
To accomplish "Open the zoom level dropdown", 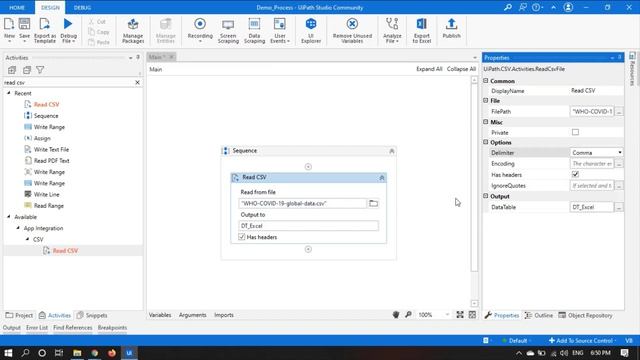I will (447, 315).
